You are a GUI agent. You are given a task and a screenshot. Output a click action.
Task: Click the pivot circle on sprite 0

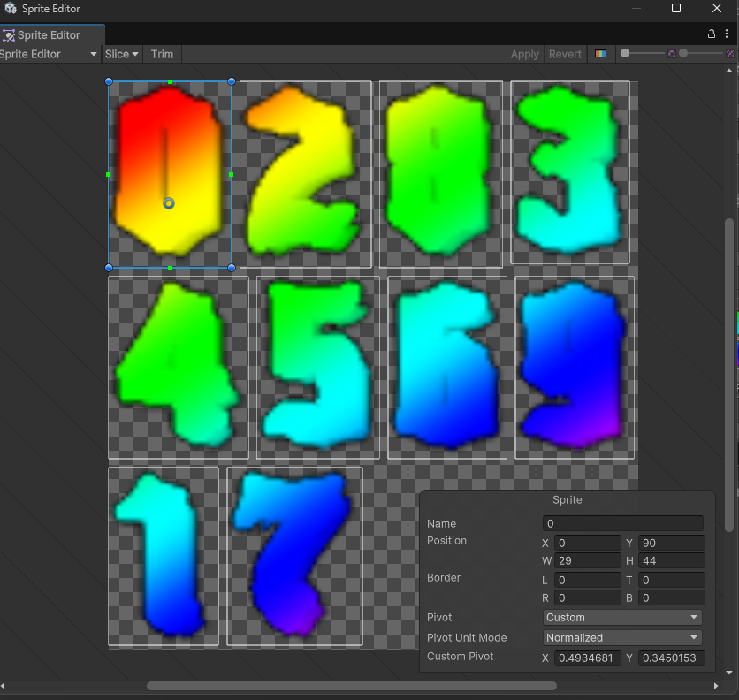click(169, 203)
